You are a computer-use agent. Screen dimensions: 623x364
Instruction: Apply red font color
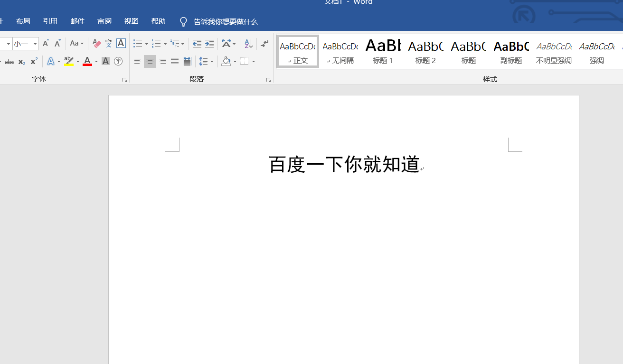coord(87,61)
